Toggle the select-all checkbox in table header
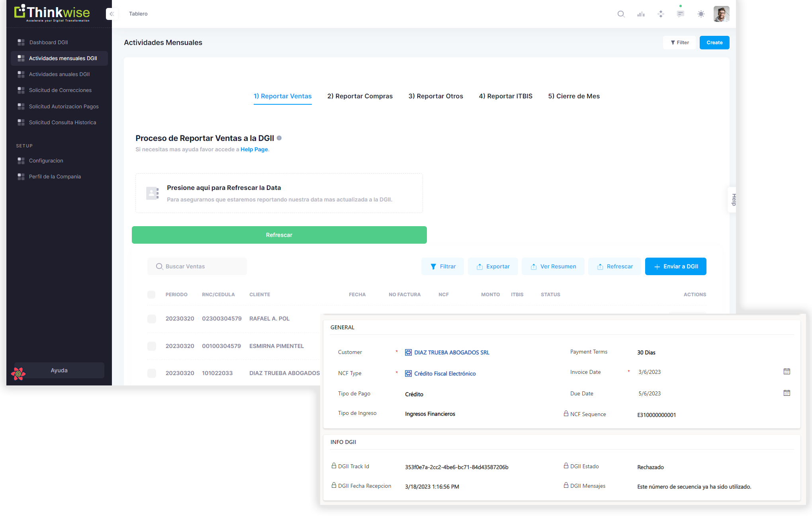The image size is (812, 526). click(x=151, y=295)
